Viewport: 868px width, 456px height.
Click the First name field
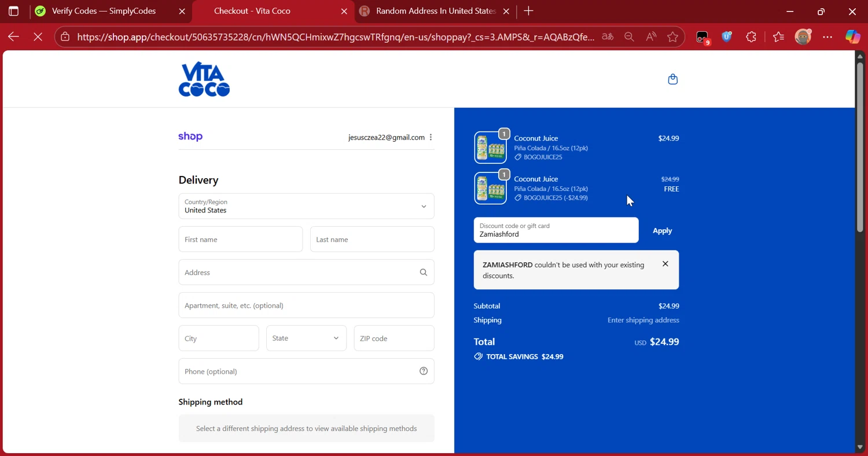(240, 239)
